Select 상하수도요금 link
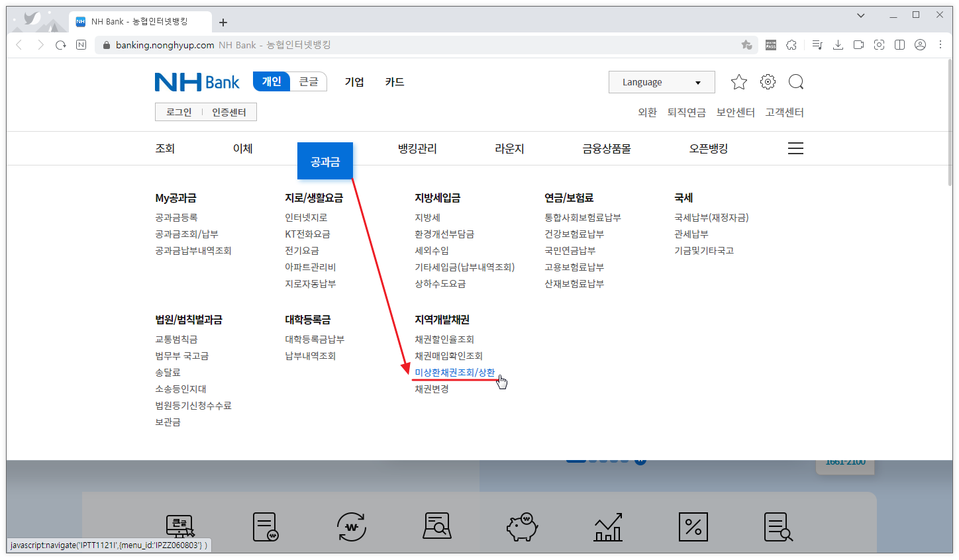This screenshot has height=560, width=959. click(440, 284)
